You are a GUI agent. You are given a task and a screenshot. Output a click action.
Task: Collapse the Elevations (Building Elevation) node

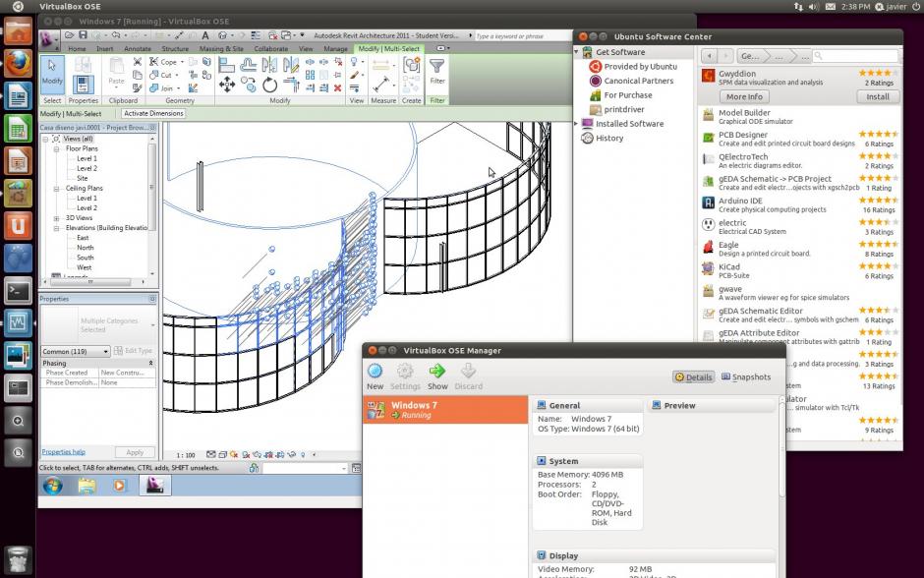coord(57,228)
